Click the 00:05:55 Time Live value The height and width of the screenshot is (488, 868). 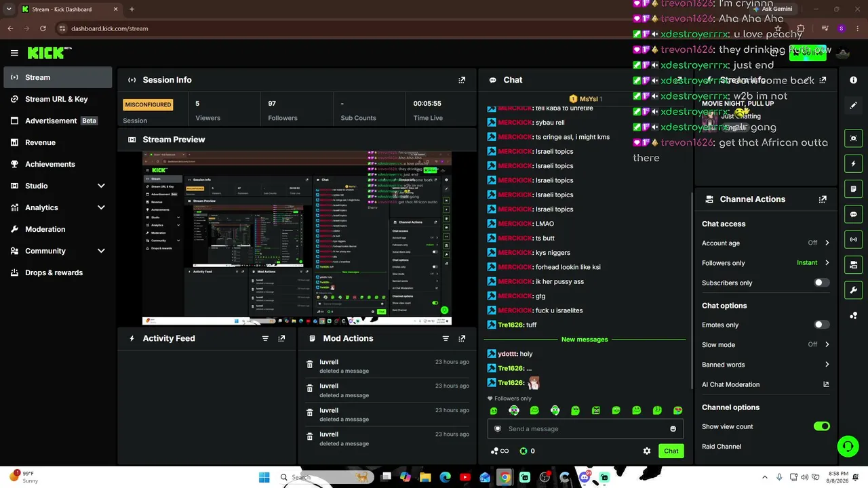427,104
